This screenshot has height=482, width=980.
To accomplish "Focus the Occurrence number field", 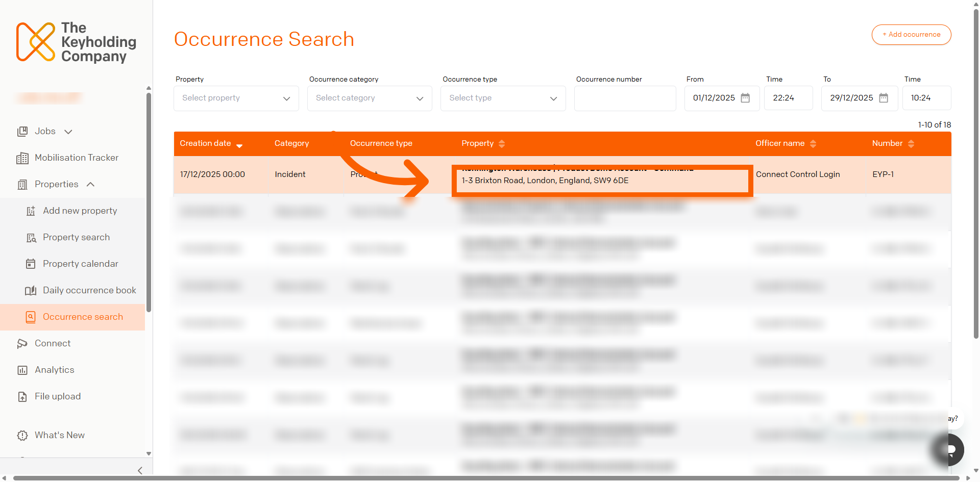I will (625, 98).
